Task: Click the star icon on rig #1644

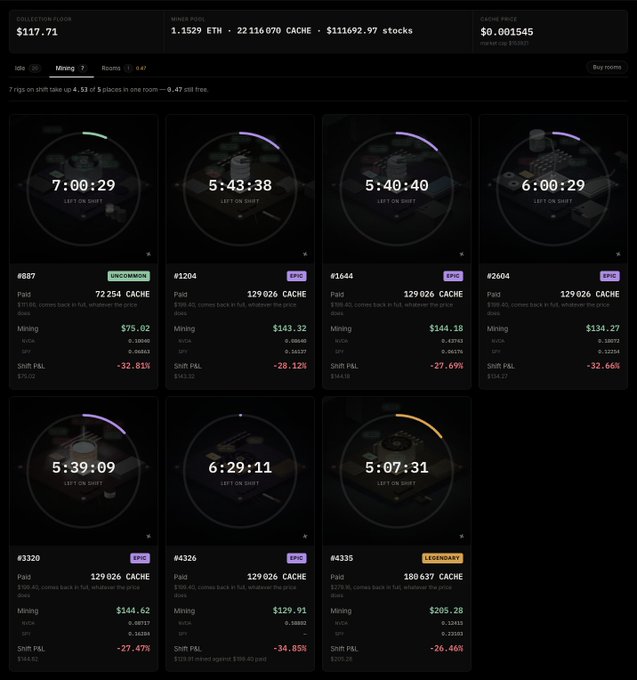Action: pyautogui.click(x=461, y=254)
